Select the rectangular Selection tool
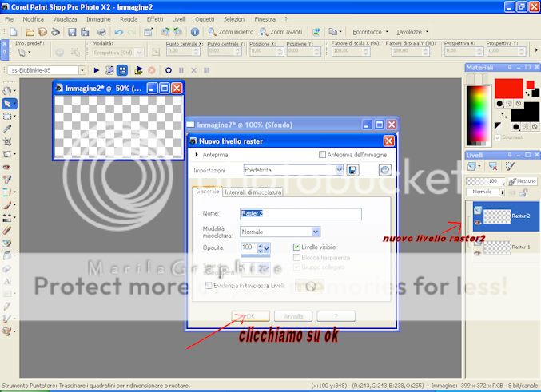 (7, 117)
